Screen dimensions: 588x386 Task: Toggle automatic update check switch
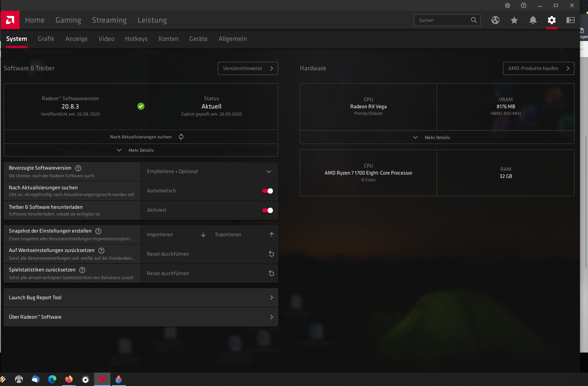click(x=267, y=191)
